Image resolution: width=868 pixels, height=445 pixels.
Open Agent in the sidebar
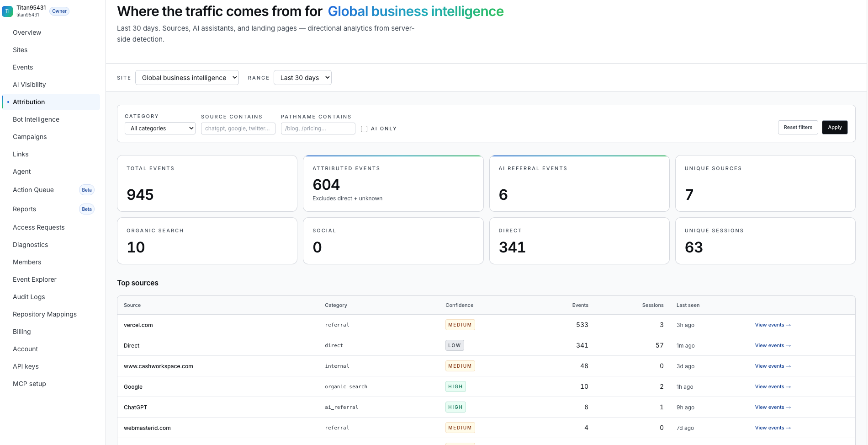click(x=51, y=172)
